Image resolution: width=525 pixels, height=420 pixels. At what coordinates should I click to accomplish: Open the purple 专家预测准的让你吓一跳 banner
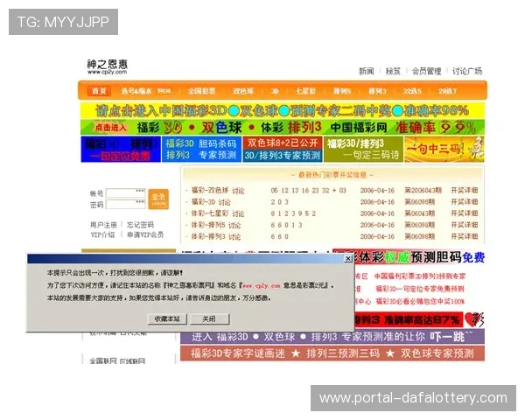(332, 337)
